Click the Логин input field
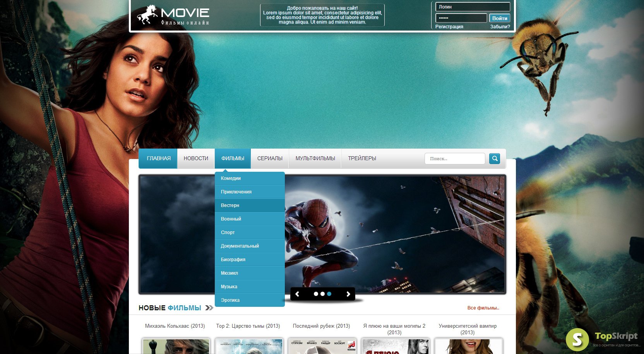 tap(473, 7)
